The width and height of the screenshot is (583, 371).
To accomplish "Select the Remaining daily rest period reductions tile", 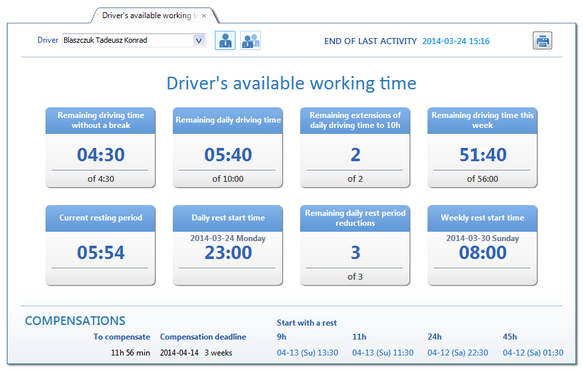I will (x=355, y=245).
